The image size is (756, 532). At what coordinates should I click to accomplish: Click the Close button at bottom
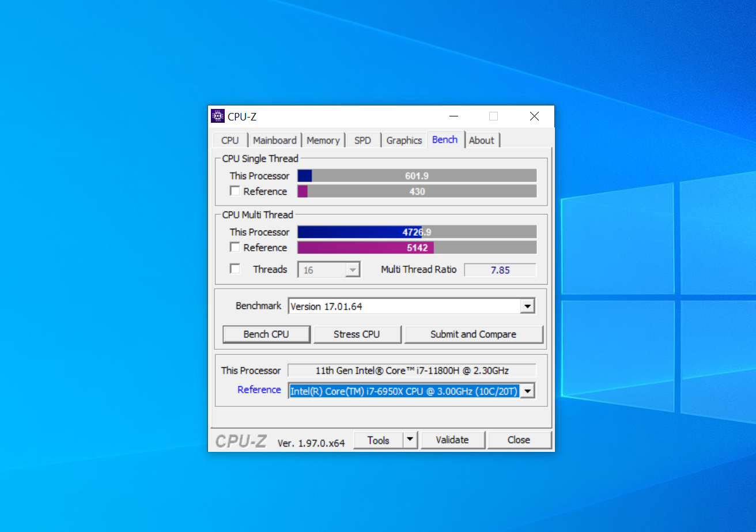[519, 440]
